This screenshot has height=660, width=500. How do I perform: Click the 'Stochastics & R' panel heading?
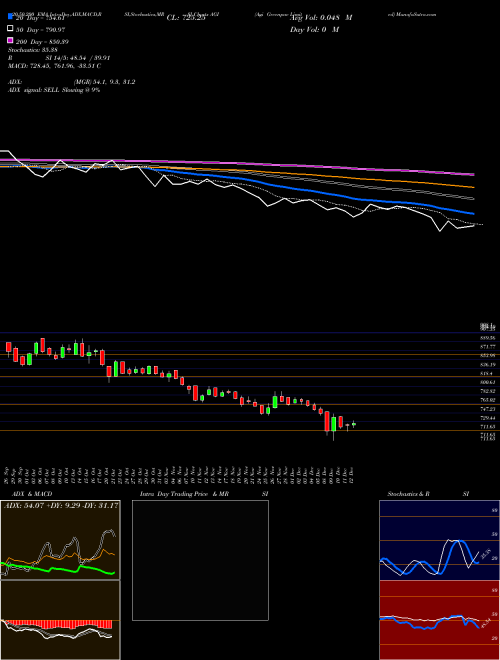(408, 494)
